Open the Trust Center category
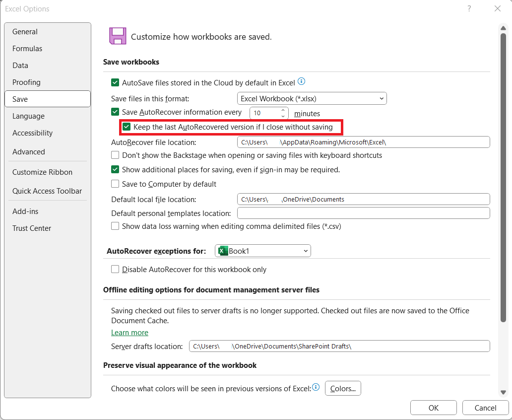The height and width of the screenshot is (420, 512). [48, 228]
